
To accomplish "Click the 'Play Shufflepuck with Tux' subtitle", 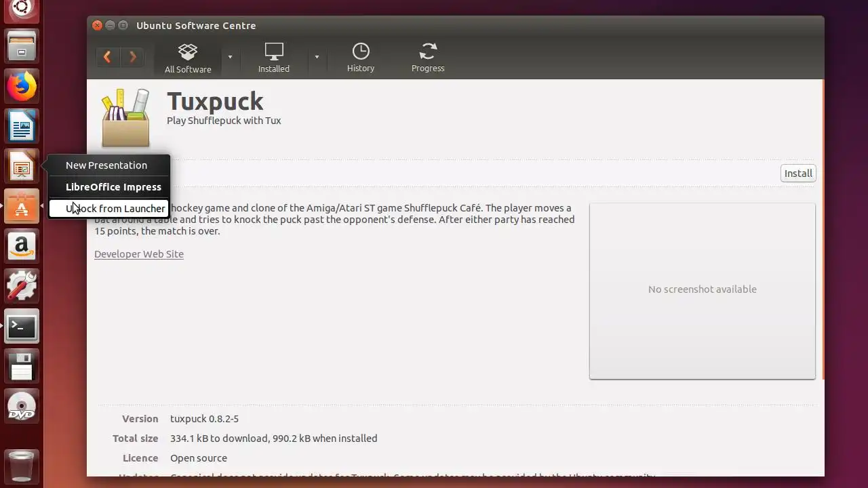I will pyautogui.click(x=224, y=121).
